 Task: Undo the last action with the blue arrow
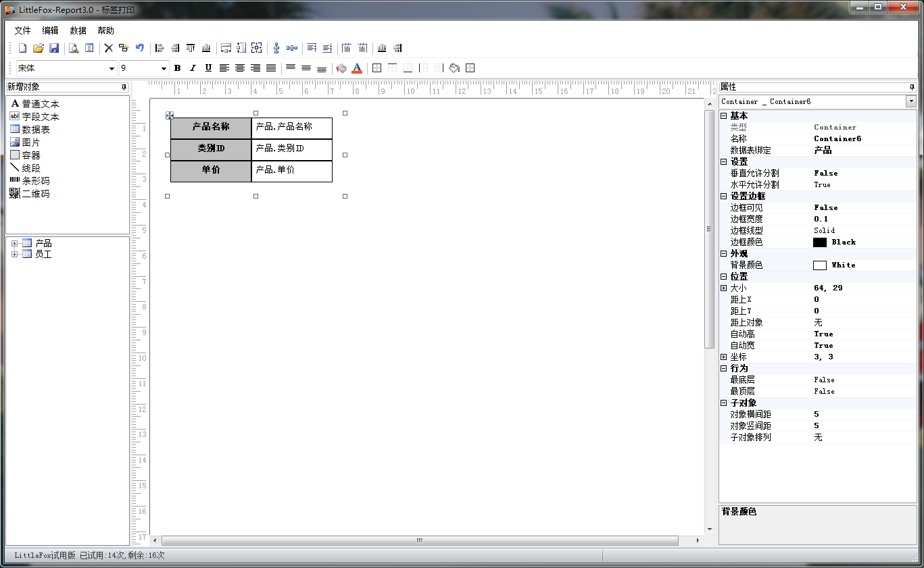140,48
